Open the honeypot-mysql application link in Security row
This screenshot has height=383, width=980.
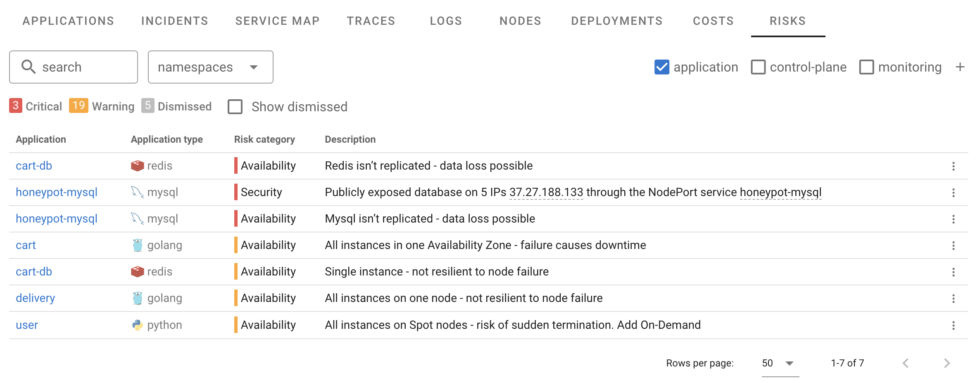click(57, 192)
